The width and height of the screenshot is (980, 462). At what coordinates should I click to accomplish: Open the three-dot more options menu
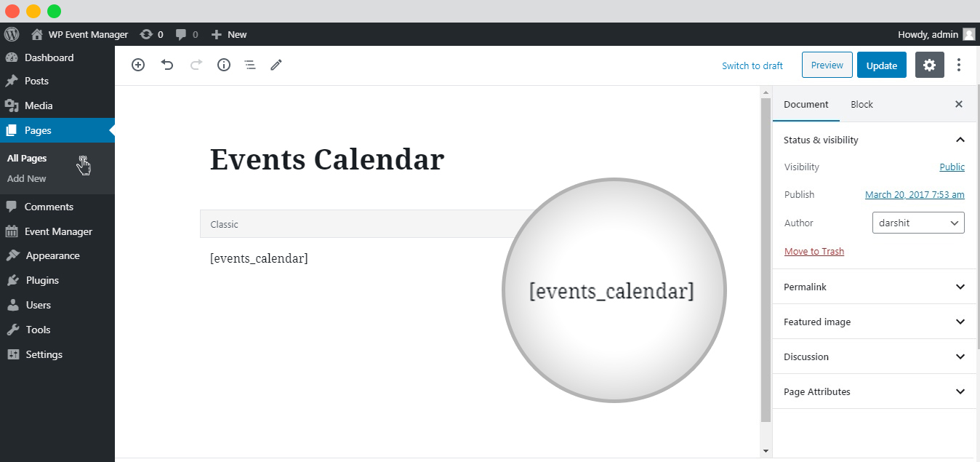(x=959, y=65)
